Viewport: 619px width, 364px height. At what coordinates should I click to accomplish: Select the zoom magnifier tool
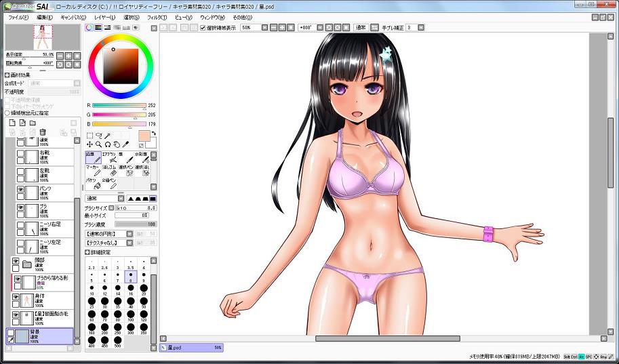98,144
